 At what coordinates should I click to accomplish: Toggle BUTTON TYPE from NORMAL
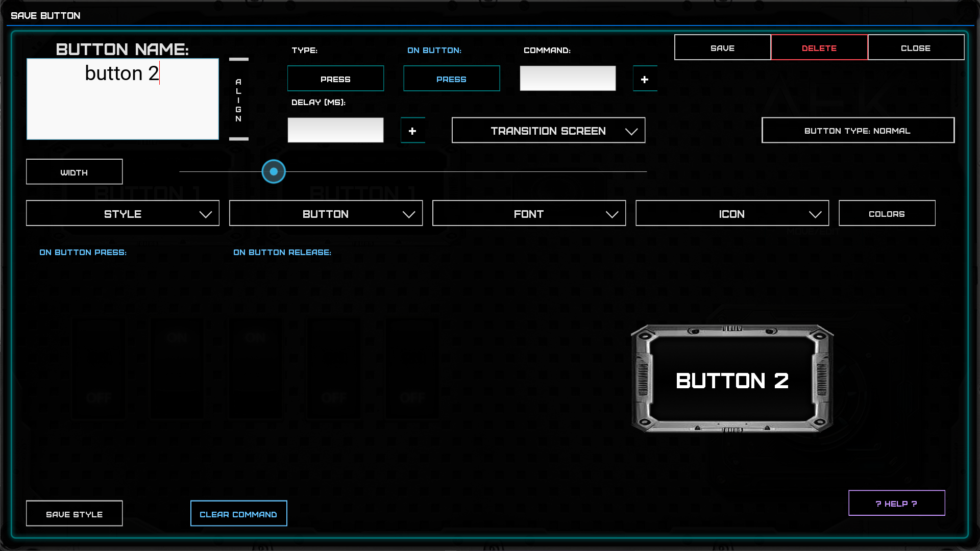[x=857, y=130]
